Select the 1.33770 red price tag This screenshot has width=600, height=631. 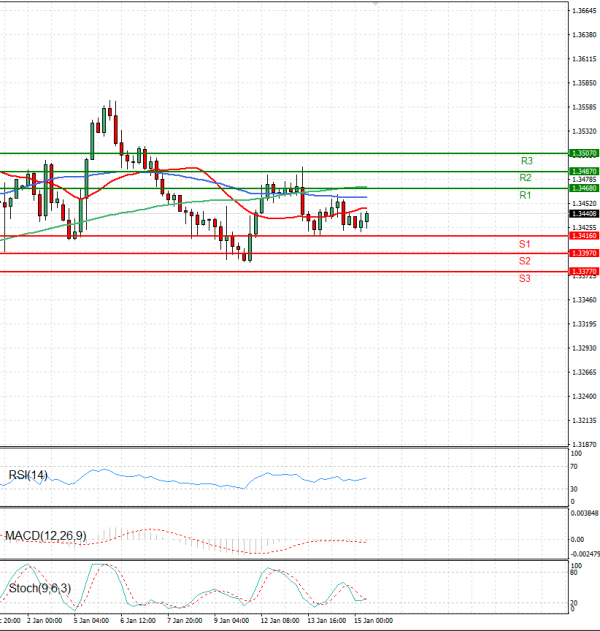pyautogui.click(x=583, y=271)
